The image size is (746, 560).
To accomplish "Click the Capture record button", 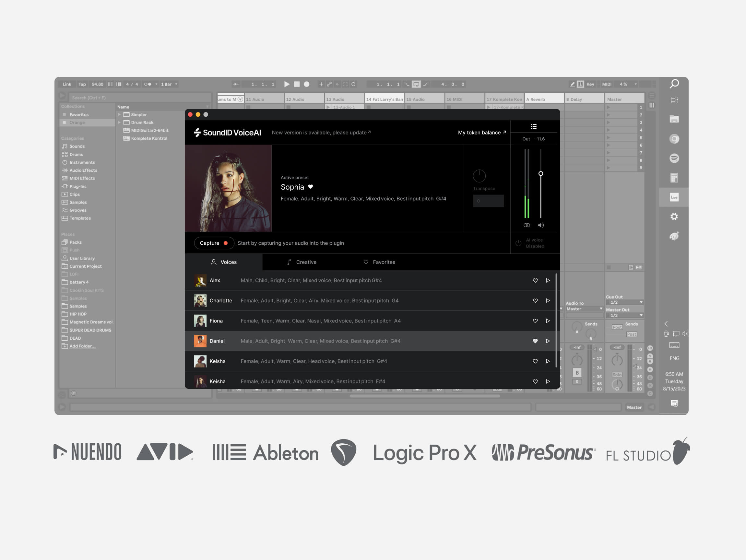I will tap(214, 243).
